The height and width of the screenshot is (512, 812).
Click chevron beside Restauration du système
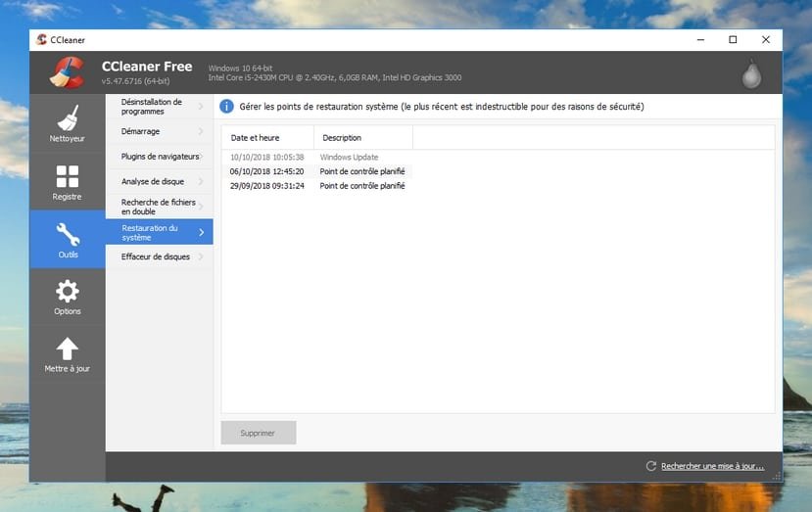point(202,232)
